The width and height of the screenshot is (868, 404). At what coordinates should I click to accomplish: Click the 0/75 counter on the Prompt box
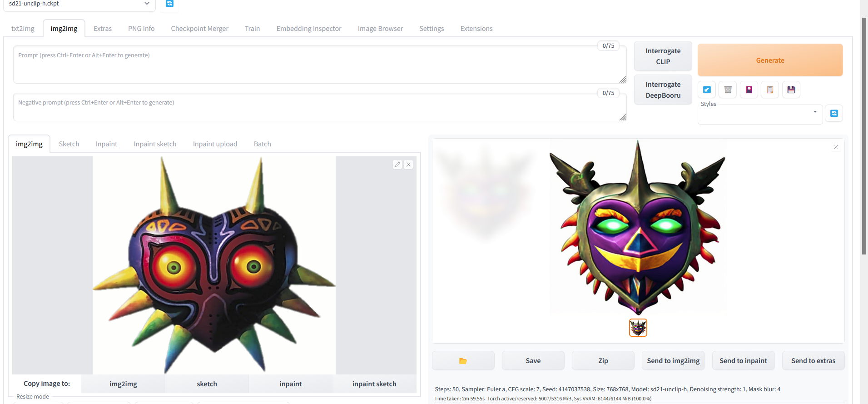(608, 45)
